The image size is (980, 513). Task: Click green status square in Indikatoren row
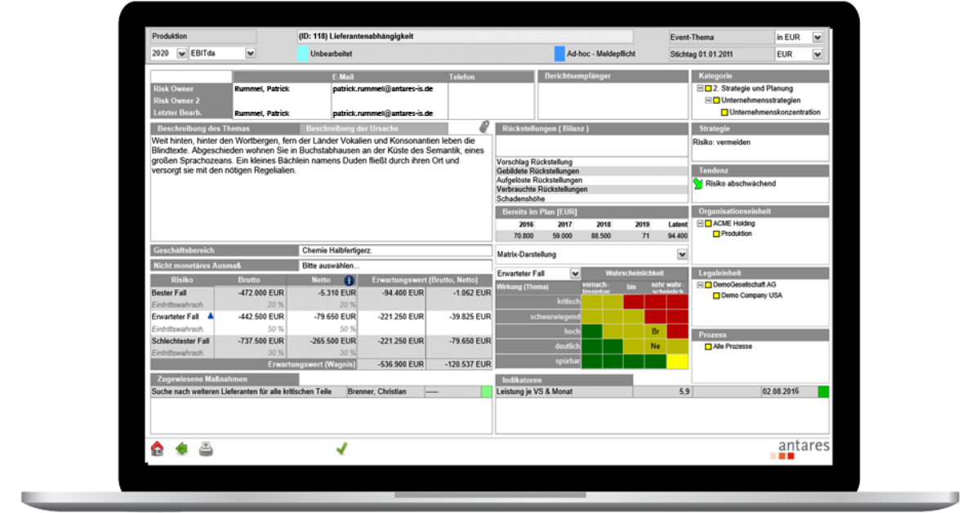tap(823, 392)
